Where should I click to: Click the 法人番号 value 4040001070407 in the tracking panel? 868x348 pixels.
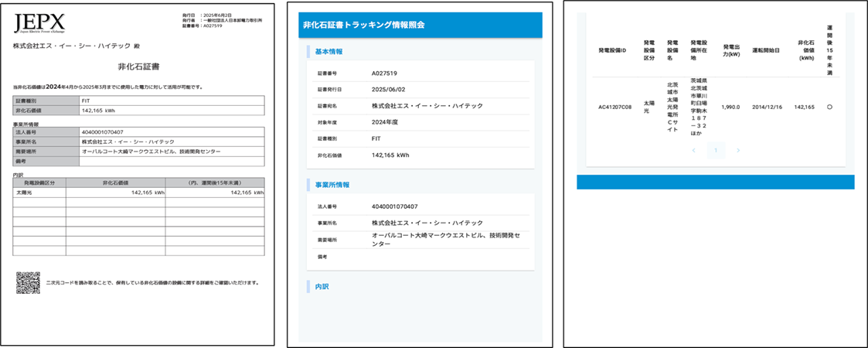click(x=394, y=206)
